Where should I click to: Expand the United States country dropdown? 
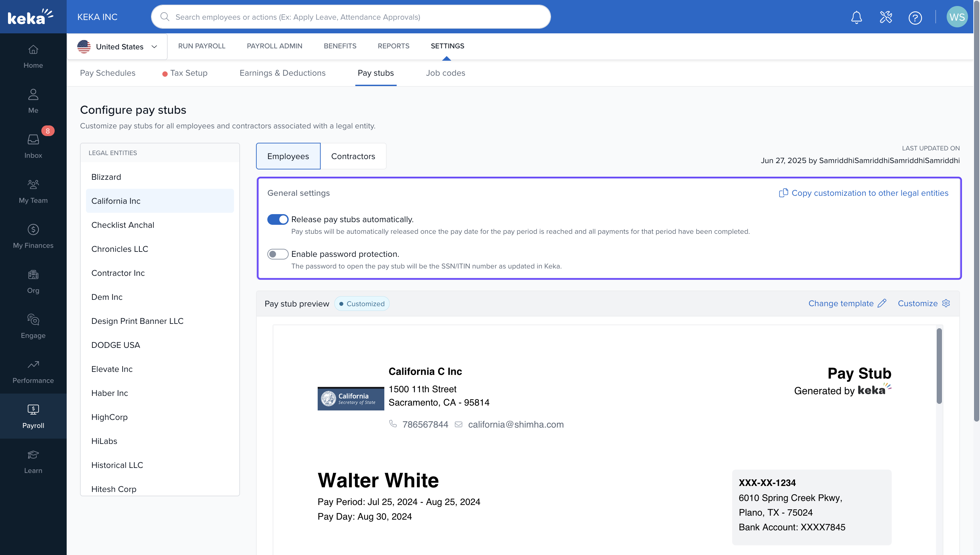(117, 46)
